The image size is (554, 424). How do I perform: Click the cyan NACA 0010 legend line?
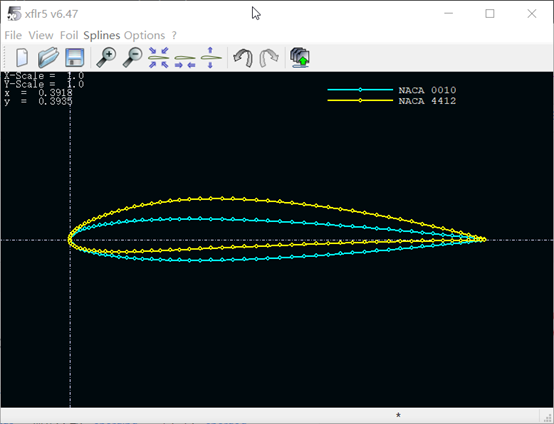[x=360, y=90]
